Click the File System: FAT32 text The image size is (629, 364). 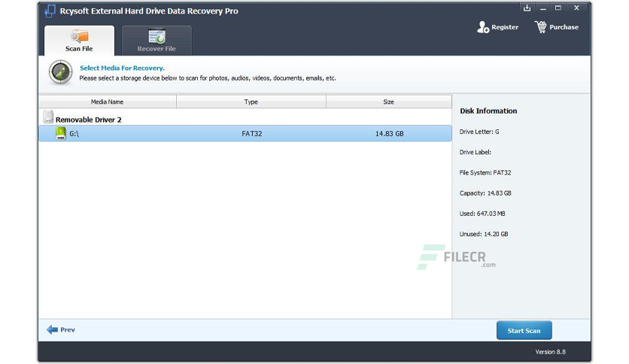point(485,173)
